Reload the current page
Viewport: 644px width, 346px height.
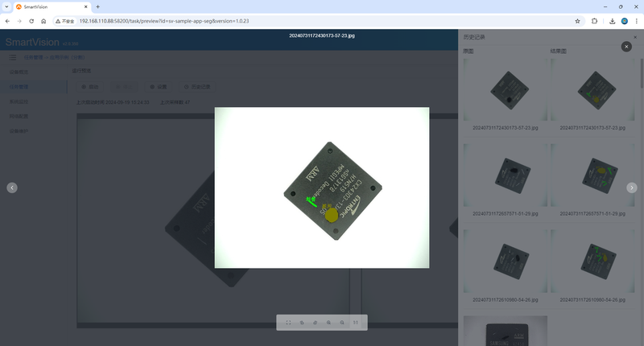coord(31,21)
